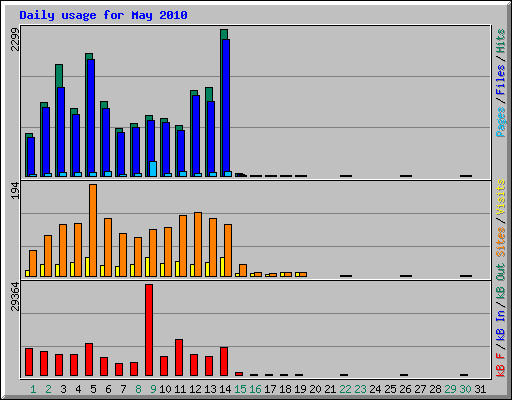This screenshot has height=400, width=512.
Task: Click the x-axis day label 26
Action: point(405,389)
